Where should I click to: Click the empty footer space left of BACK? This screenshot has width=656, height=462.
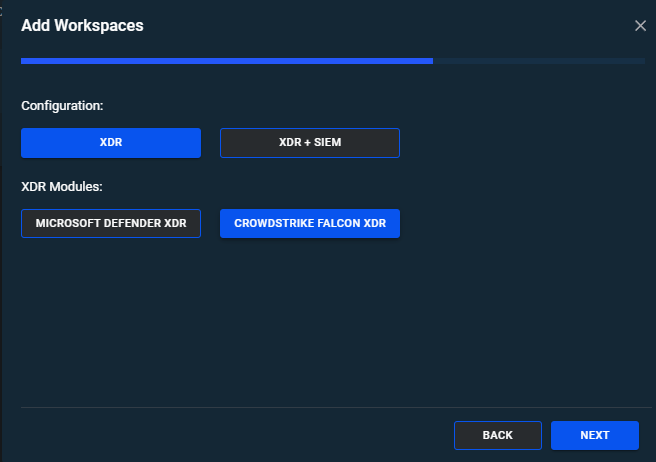(230, 435)
